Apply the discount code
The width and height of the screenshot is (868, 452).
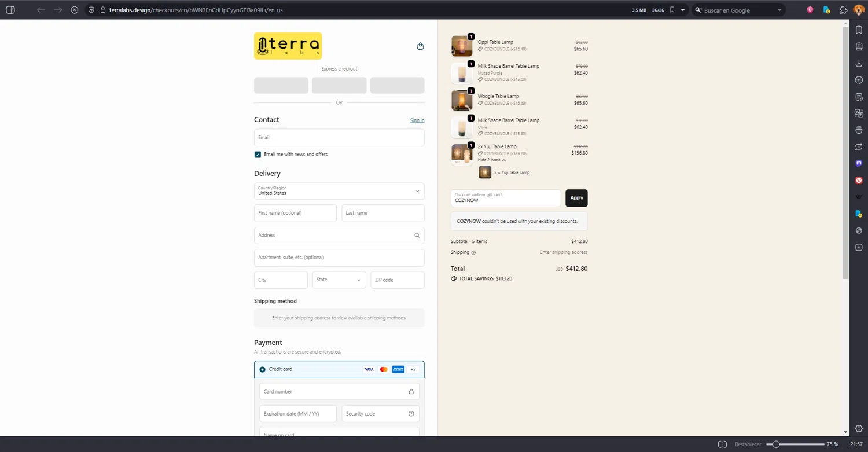(576, 198)
